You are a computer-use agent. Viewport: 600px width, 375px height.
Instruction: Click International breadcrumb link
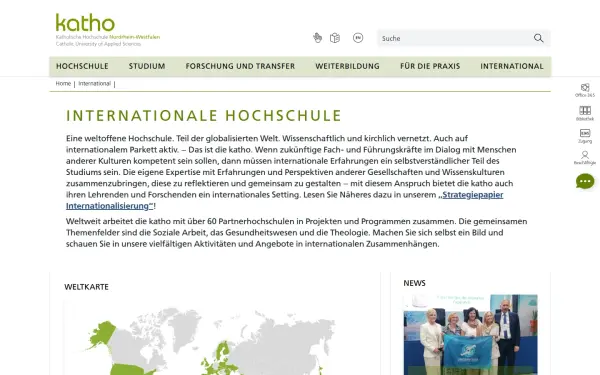(x=95, y=83)
